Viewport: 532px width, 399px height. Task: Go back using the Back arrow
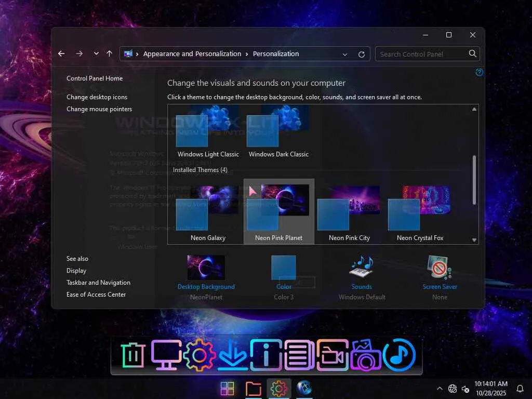coord(61,54)
